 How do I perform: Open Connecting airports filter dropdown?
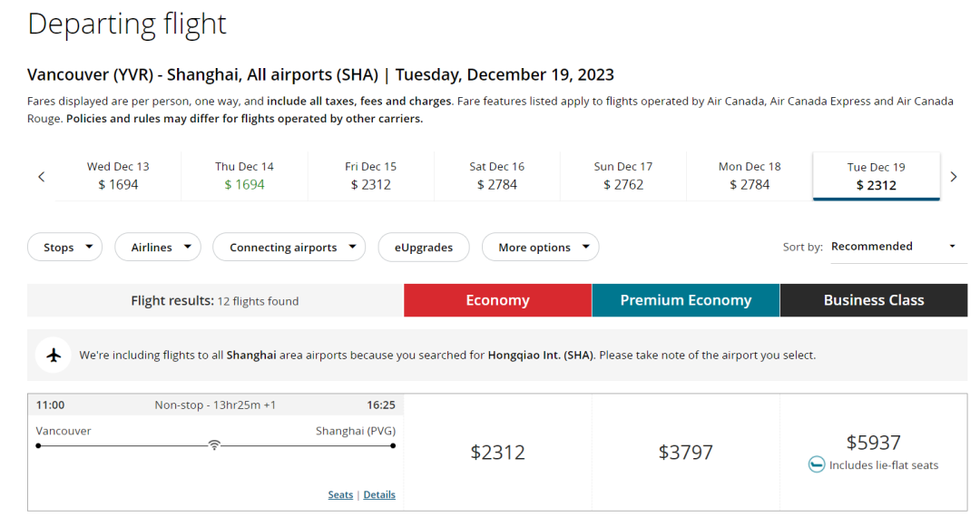click(x=289, y=248)
